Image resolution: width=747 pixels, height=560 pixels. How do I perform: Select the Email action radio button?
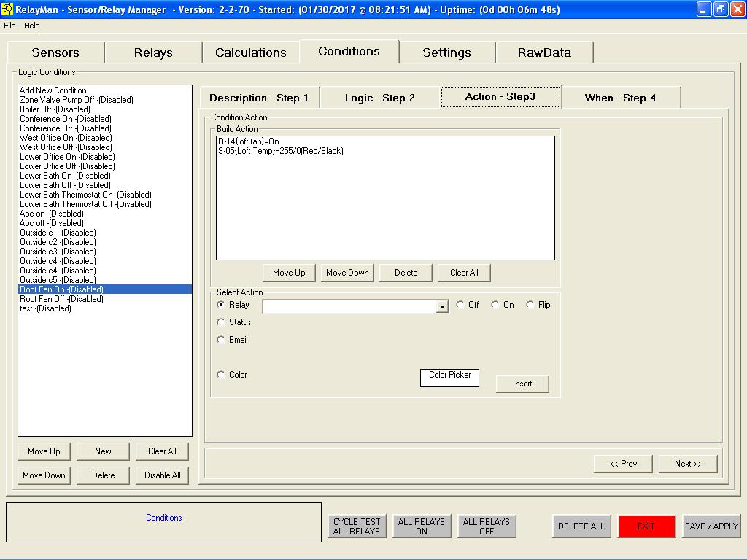[221, 340]
